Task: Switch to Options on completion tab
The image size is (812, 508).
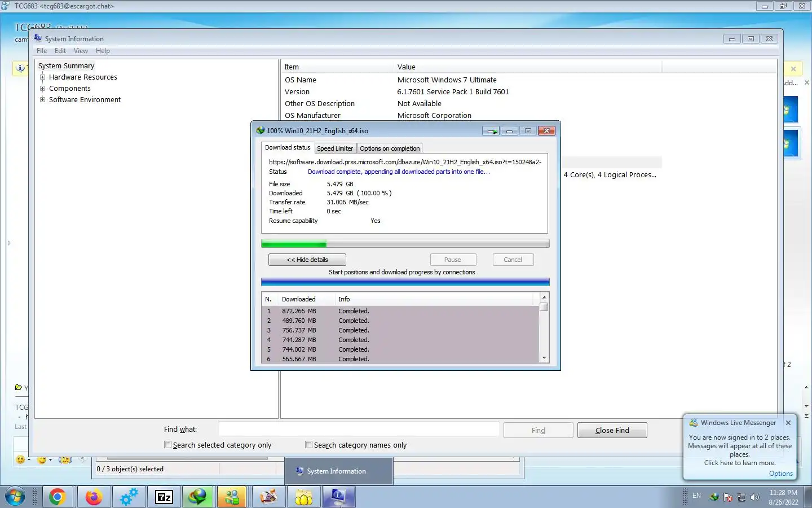Action: (390, 148)
